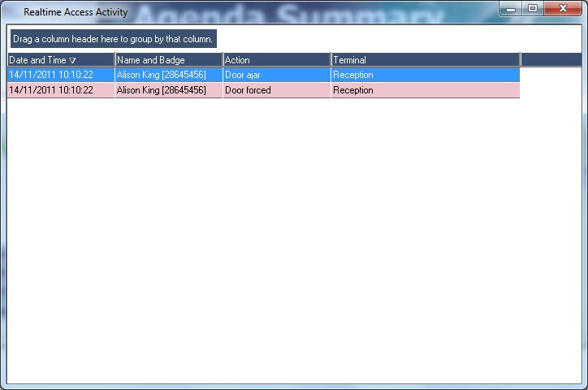Click Reception in the Door forced row
This screenshot has height=390, width=588.
click(353, 90)
